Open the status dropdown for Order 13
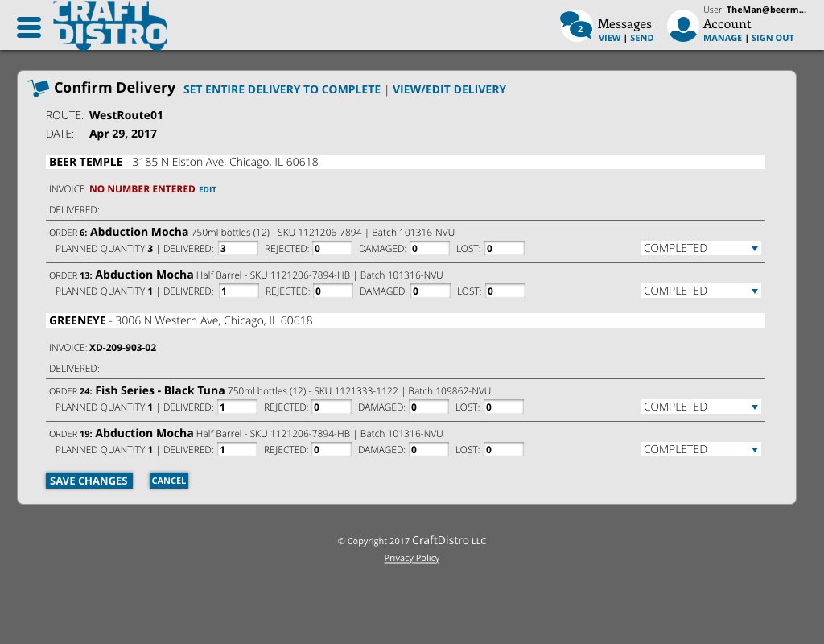 [x=700, y=291]
